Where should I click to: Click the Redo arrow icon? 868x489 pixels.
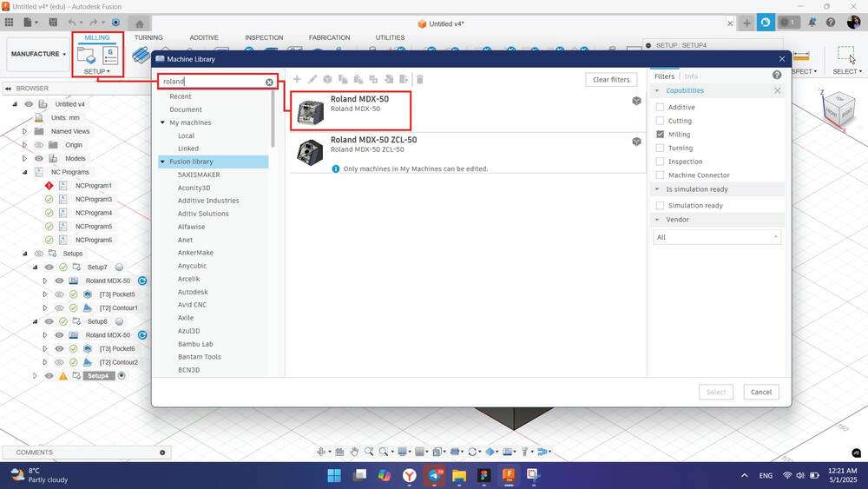point(93,23)
